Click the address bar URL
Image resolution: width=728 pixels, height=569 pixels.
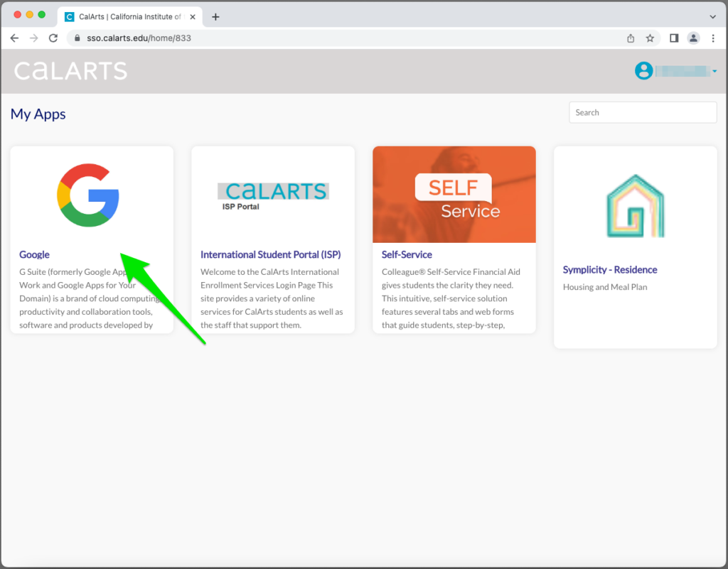(x=139, y=38)
